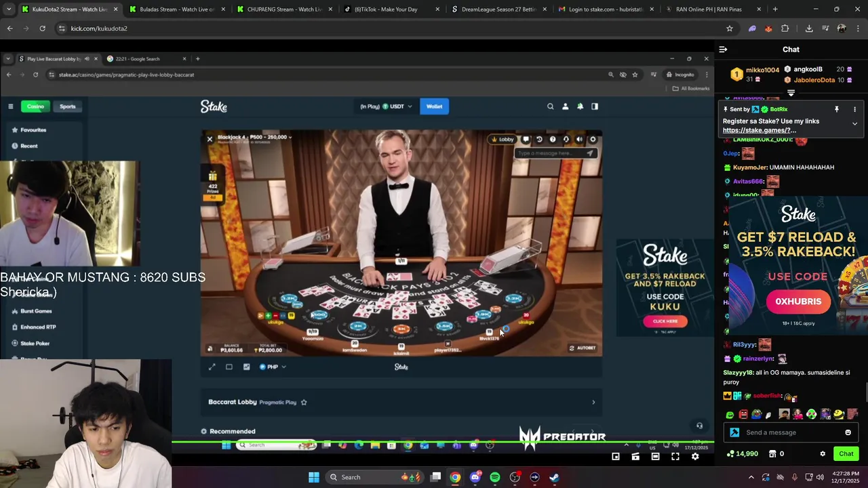Show hidden system tray icons

pos(751,477)
